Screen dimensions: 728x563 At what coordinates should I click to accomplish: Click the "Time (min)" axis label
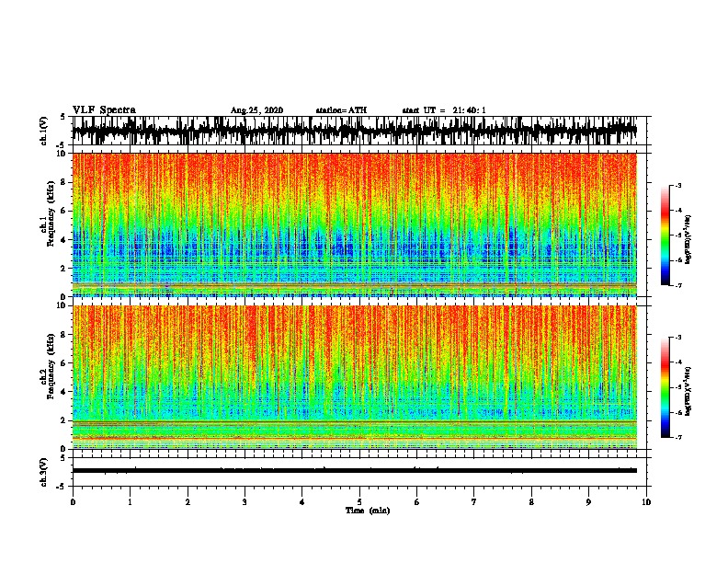[x=368, y=511]
